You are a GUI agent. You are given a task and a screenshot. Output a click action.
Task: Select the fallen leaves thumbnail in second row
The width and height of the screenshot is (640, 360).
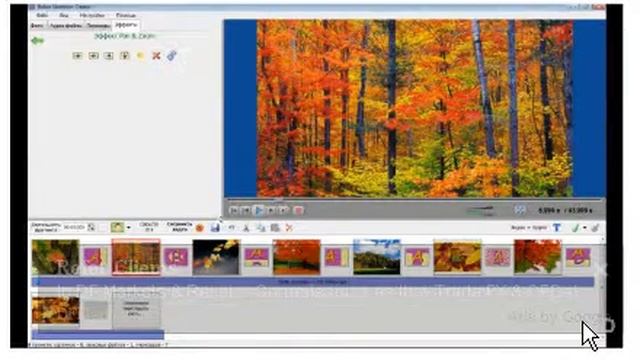tap(56, 310)
